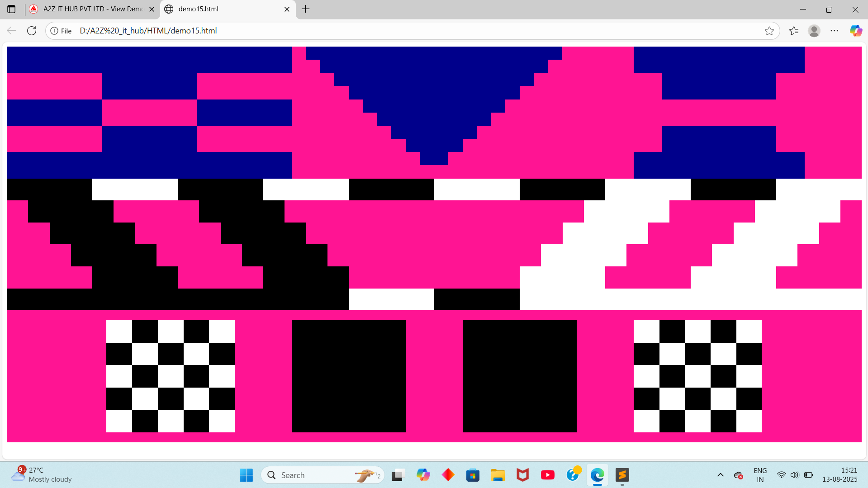Toggle Wi-Fi network panel in system tray
The height and width of the screenshot is (488, 868).
pos(781,475)
